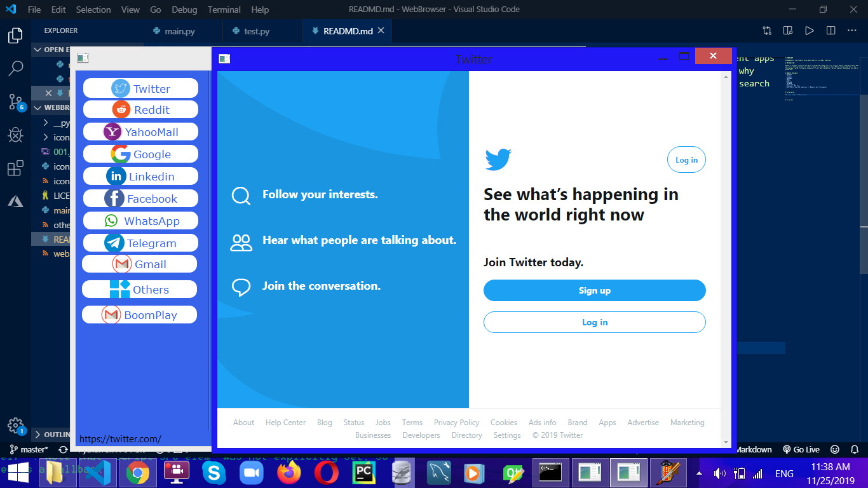
Task: Click the small rounded Log in button beside the bird logo
Action: (686, 159)
